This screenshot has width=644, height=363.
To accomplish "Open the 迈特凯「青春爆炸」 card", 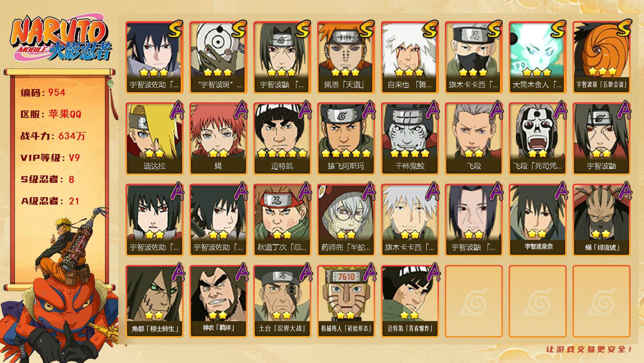I will point(410,301).
